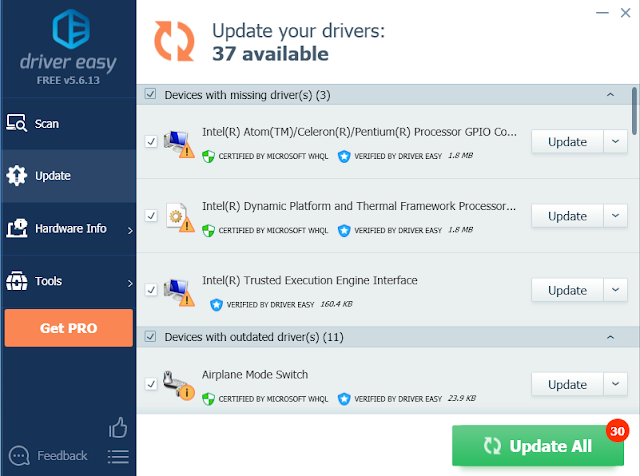The image size is (640, 476).
Task: Click the Update gear icon in sidebar
Action: point(17,176)
